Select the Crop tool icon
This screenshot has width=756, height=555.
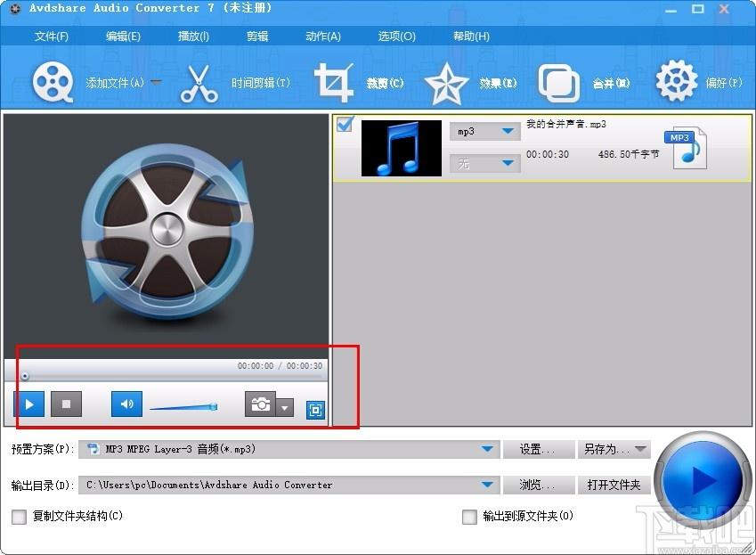(x=334, y=83)
